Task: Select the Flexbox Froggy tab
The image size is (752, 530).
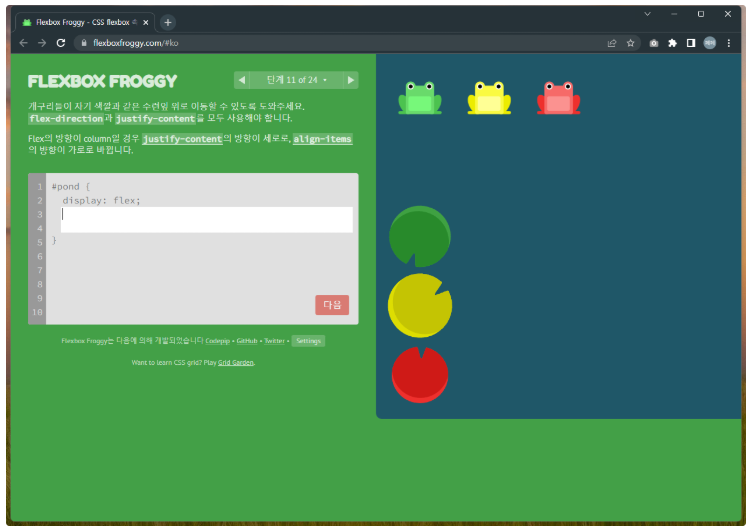Action: coord(85,23)
